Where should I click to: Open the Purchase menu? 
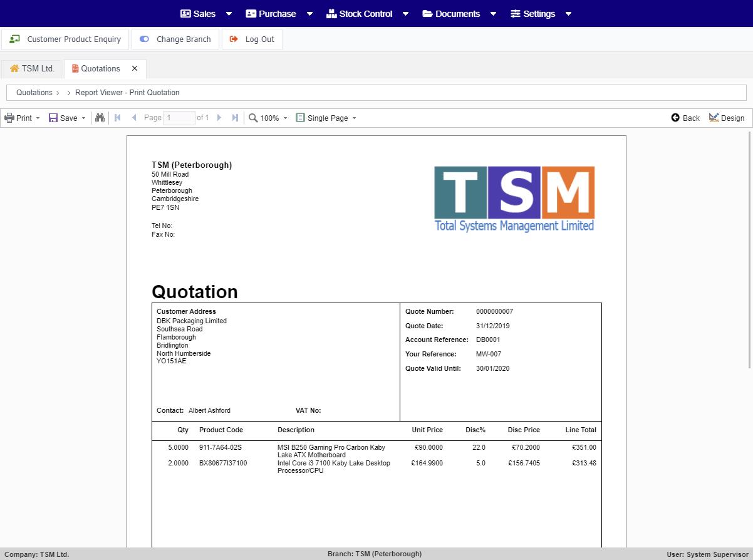271,14
